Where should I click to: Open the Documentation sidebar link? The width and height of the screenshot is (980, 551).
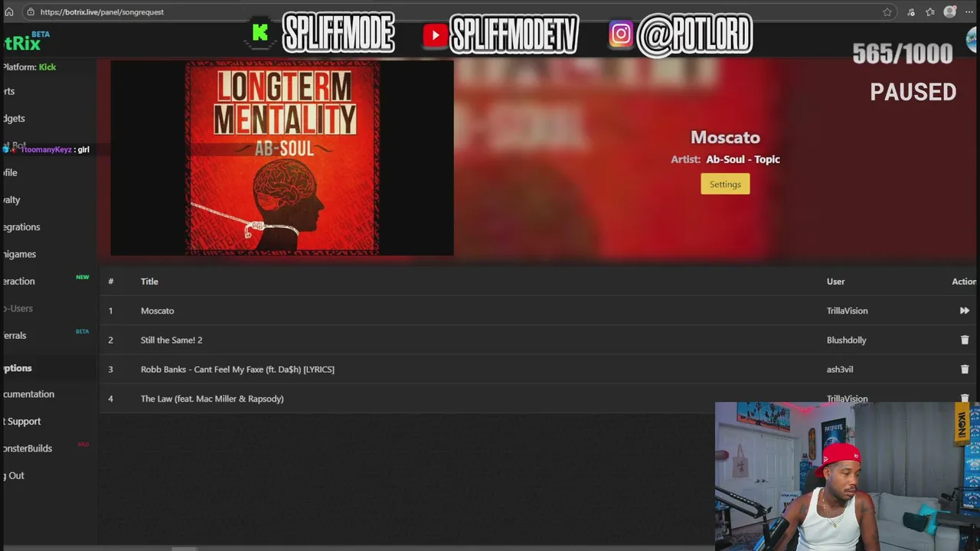pos(28,394)
